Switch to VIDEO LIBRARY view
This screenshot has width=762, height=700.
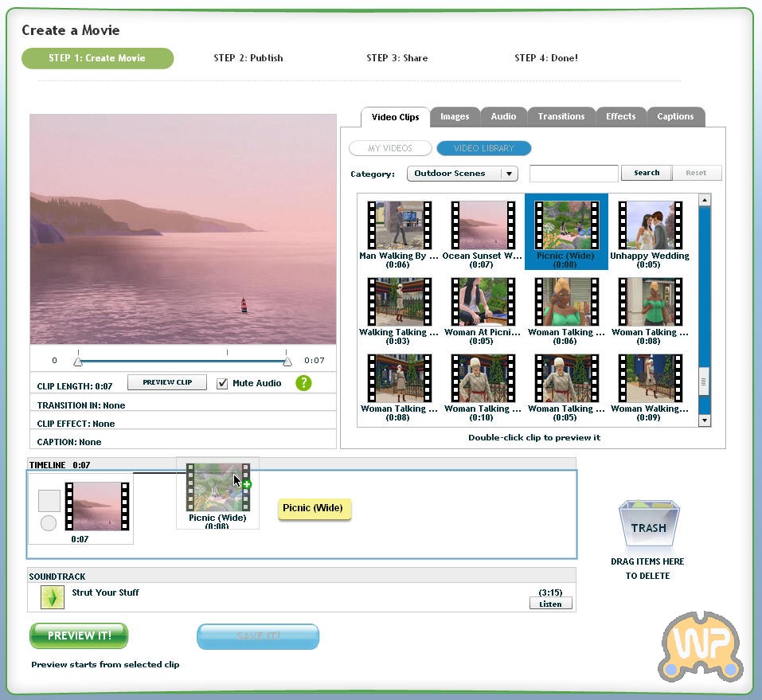[483, 148]
